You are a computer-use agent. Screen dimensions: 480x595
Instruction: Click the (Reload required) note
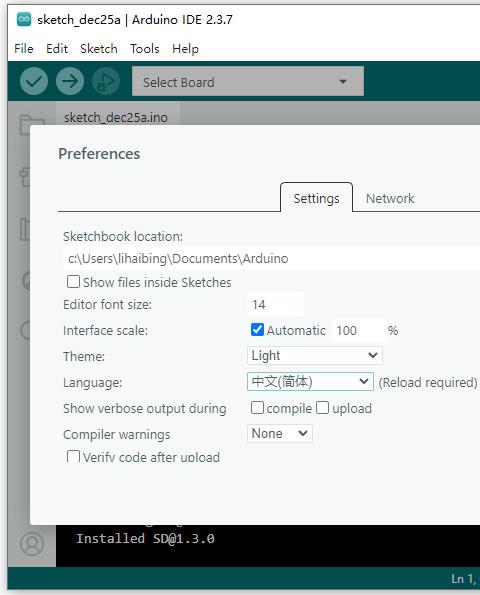pos(428,382)
